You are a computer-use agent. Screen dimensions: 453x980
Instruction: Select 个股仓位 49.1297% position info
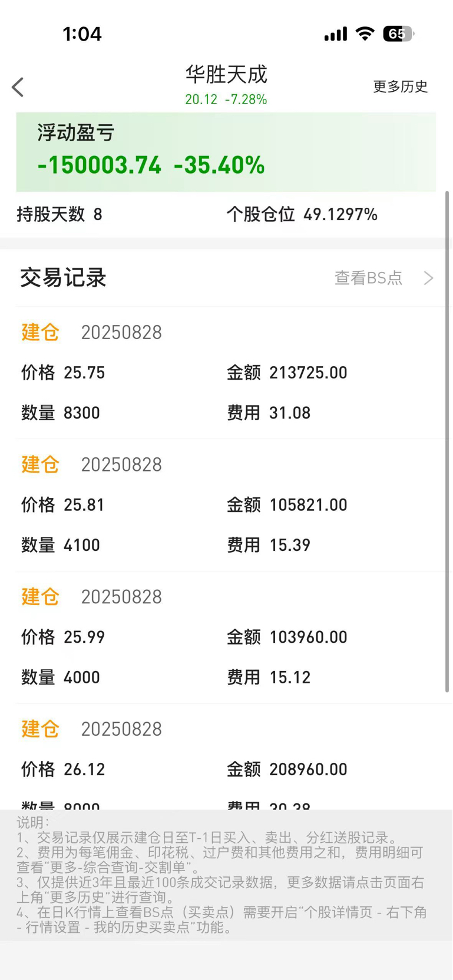pyautogui.click(x=302, y=214)
